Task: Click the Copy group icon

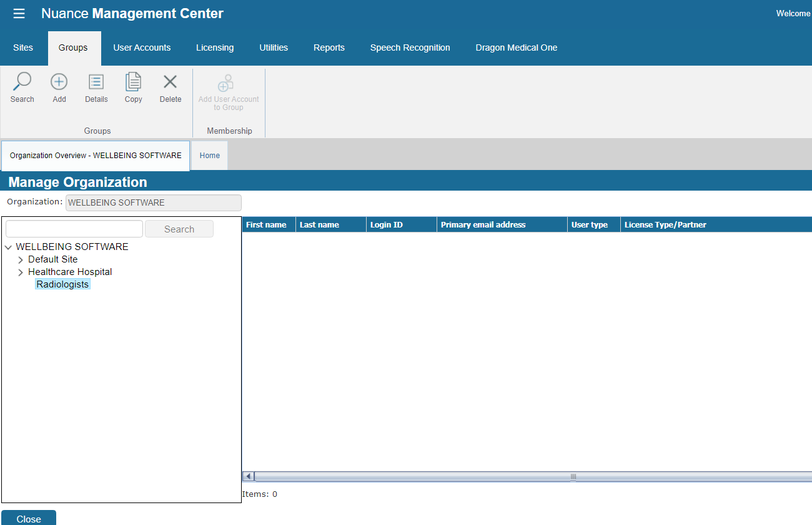Action: click(x=133, y=82)
